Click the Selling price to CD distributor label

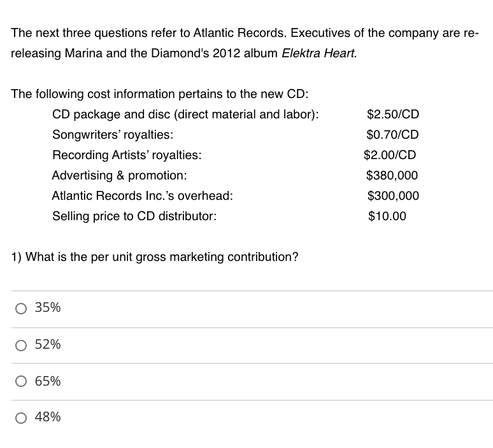[134, 216]
